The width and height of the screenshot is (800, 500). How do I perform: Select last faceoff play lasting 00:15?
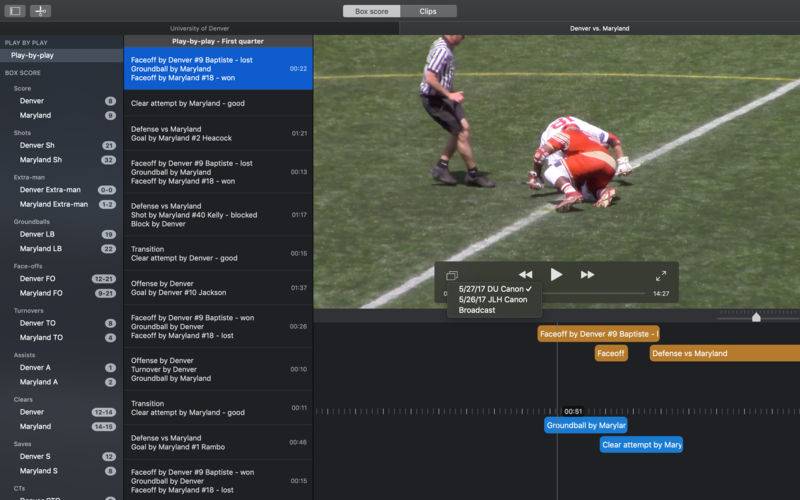click(218, 481)
